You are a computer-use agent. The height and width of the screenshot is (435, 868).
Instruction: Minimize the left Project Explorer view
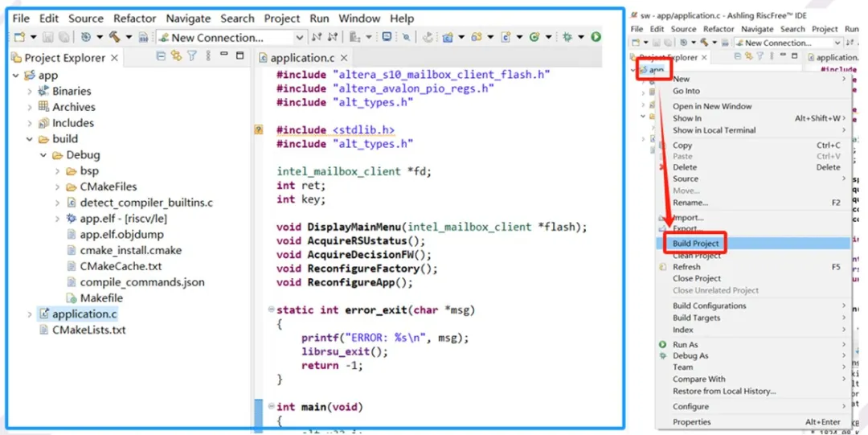[x=222, y=56]
